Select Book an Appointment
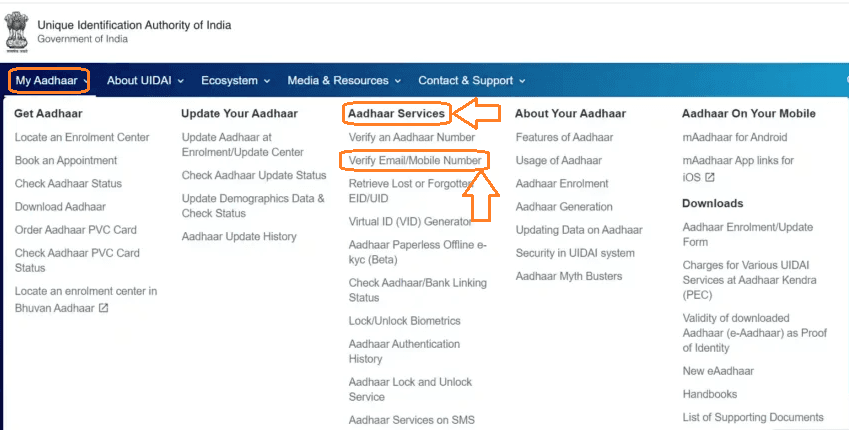Image resolution: width=849 pixels, height=430 pixels. pyautogui.click(x=66, y=160)
